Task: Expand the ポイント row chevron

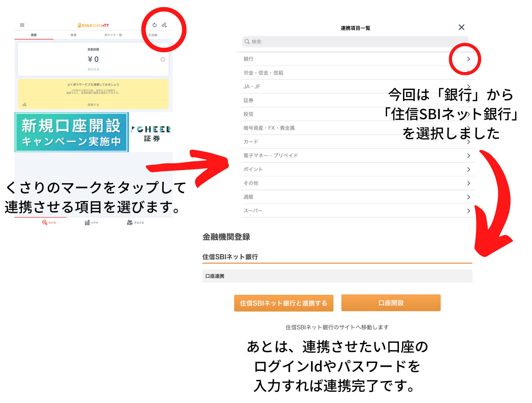Action: [468, 169]
